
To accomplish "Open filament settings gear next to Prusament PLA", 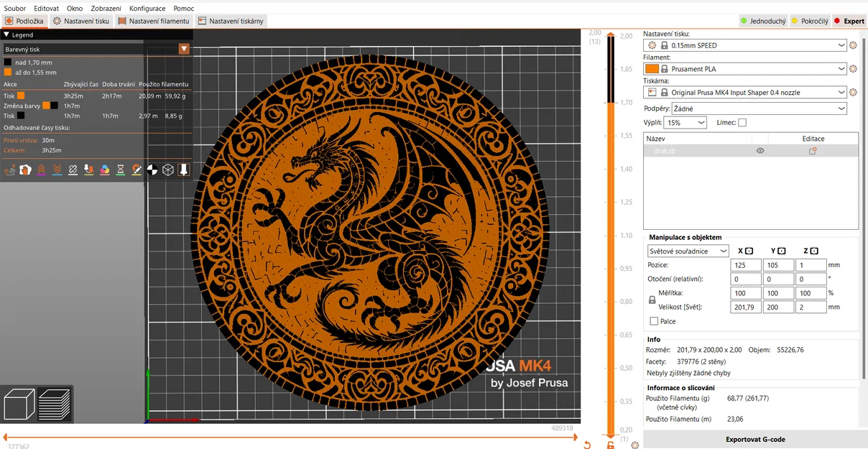I will (x=854, y=69).
